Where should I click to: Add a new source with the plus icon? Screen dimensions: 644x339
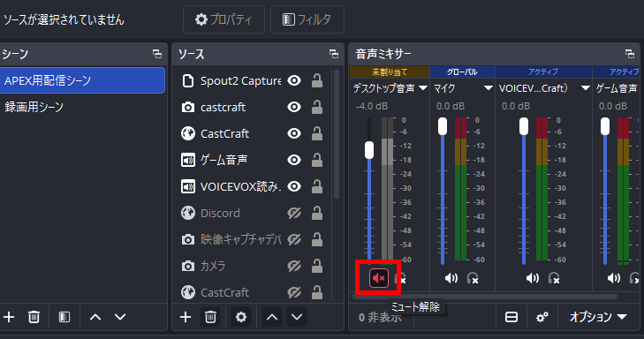tap(186, 317)
